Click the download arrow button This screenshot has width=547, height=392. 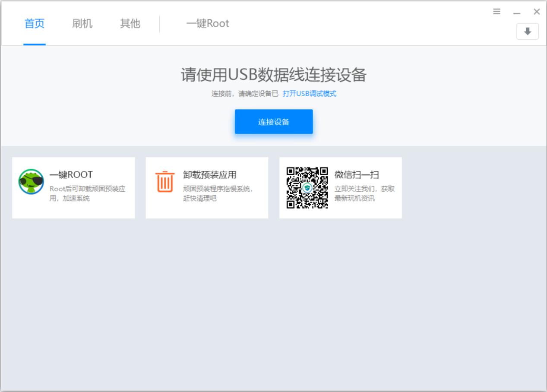(527, 32)
